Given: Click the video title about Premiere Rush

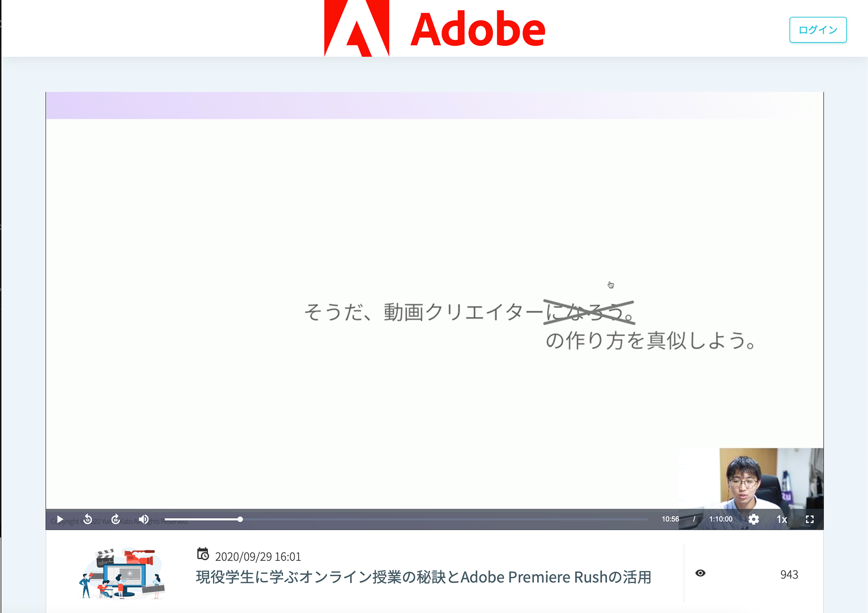Looking at the screenshot, I should pos(423,577).
